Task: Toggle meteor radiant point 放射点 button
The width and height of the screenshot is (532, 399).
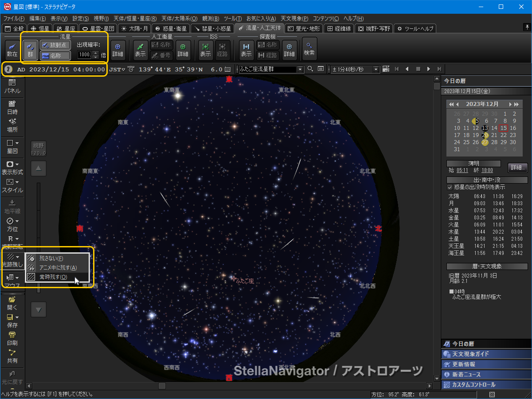Action: (x=55, y=45)
